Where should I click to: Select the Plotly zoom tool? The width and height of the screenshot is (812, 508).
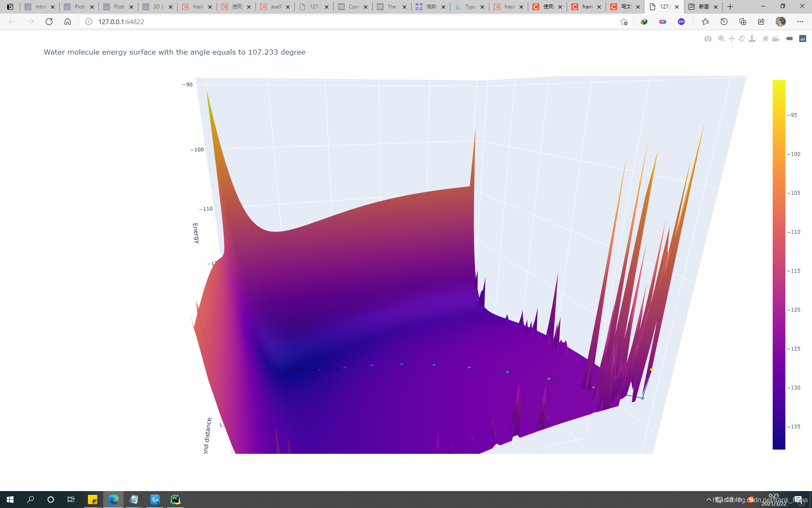(721, 39)
